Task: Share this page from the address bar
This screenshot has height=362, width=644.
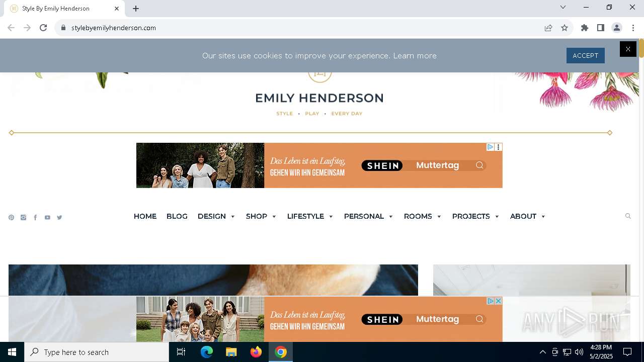Action: 548,28
